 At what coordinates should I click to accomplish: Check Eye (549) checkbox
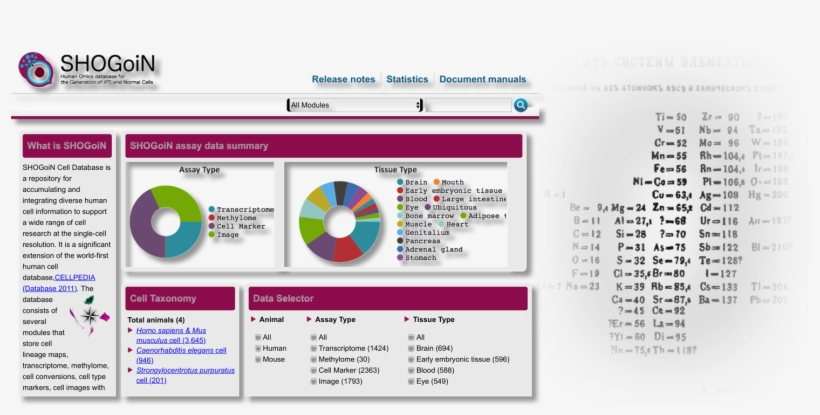click(x=412, y=382)
